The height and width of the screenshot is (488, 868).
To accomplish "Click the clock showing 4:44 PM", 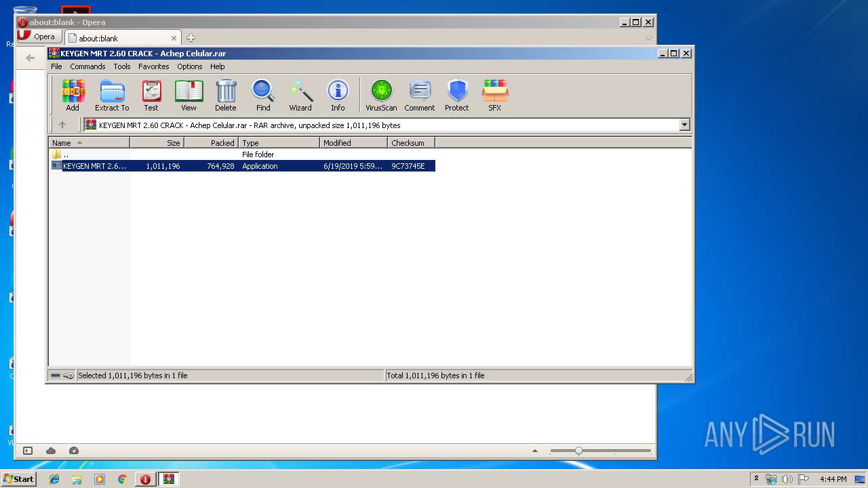I will tap(833, 479).
